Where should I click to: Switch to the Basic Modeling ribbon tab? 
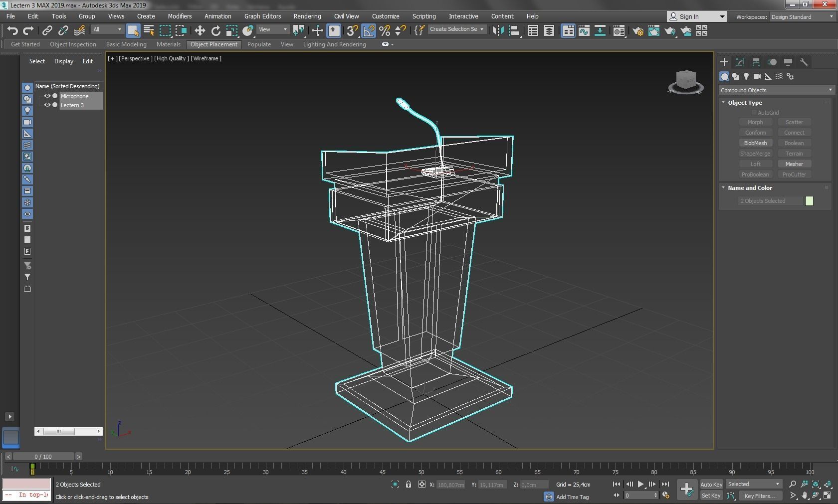click(126, 44)
